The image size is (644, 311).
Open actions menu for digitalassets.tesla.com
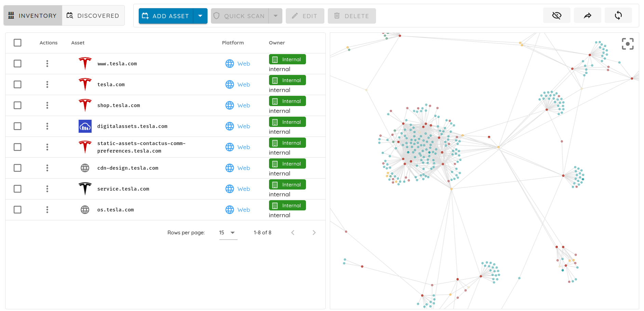47,126
